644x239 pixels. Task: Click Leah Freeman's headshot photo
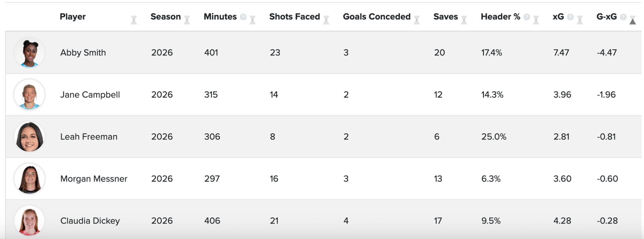click(29, 137)
